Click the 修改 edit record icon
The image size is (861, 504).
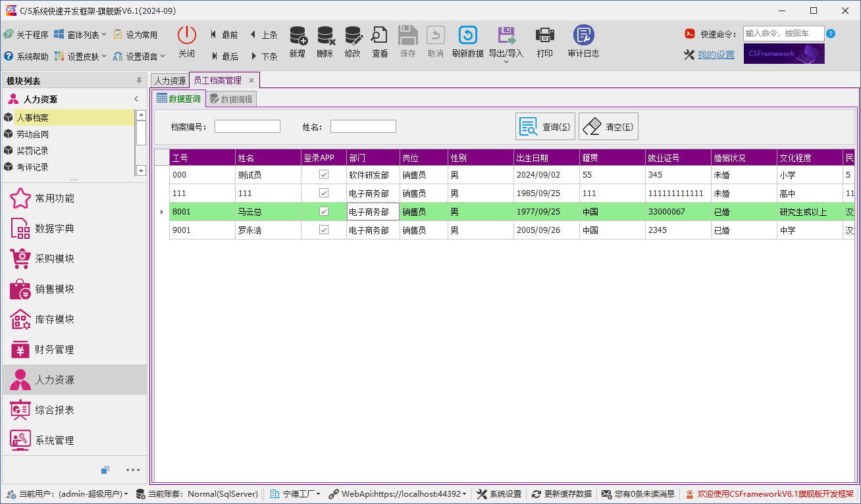pos(353,36)
